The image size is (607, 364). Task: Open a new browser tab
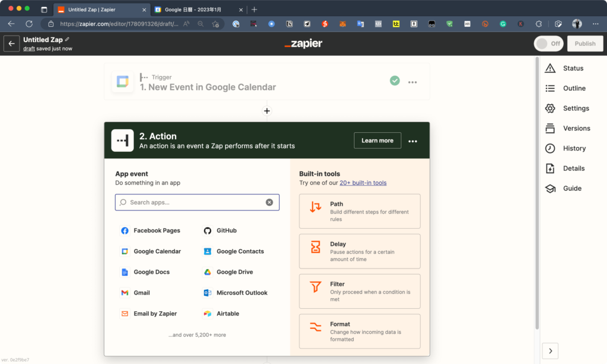click(x=254, y=9)
